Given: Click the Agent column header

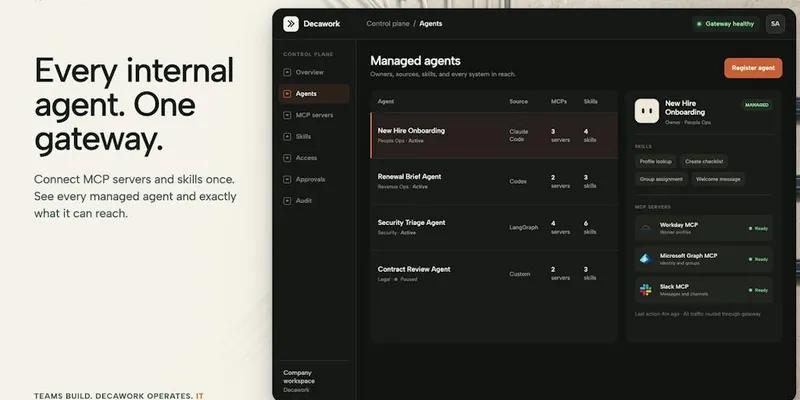Looking at the screenshot, I should (386, 102).
